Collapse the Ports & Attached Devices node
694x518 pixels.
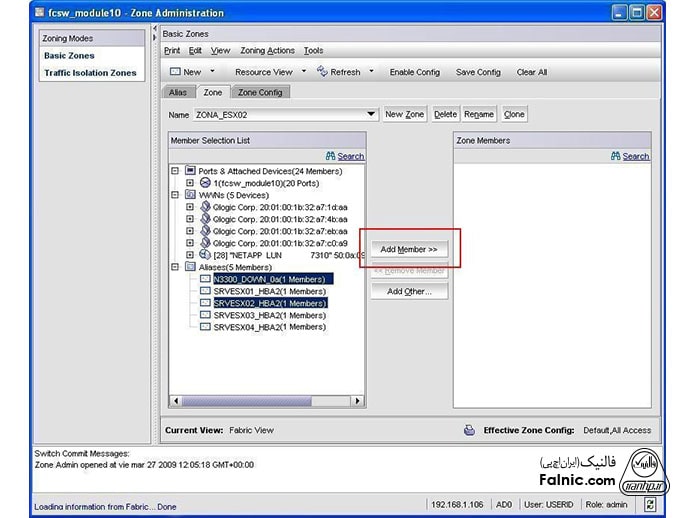pos(175,171)
